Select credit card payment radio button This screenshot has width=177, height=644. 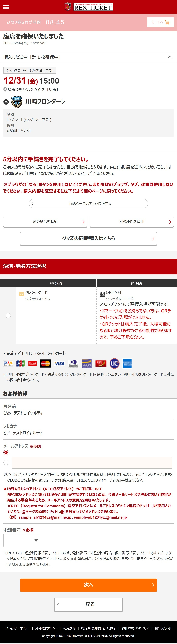(x=8, y=315)
